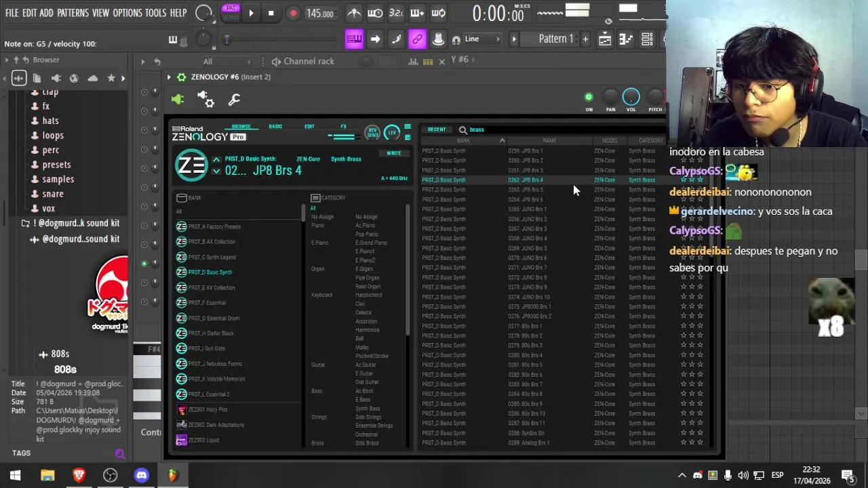Open Discord from the taskbar
Image resolution: width=868 pixels, height=488 pixels.
point(141,475)
